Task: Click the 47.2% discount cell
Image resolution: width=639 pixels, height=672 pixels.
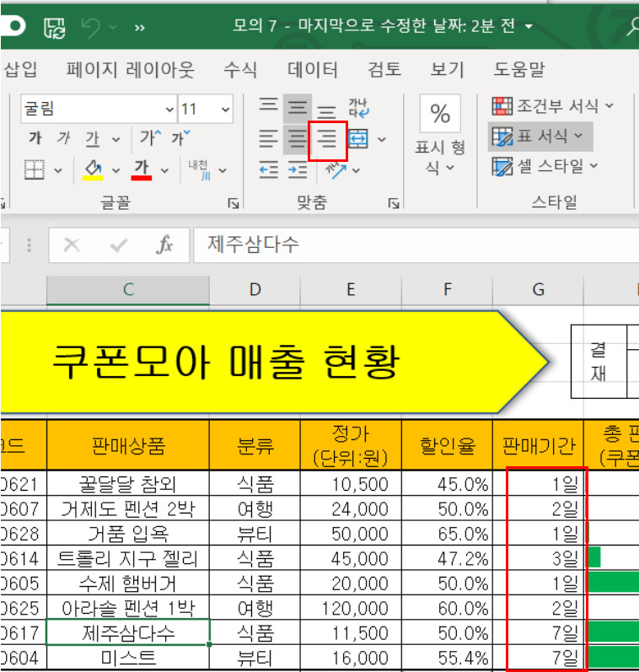Action: pos(447,558)
